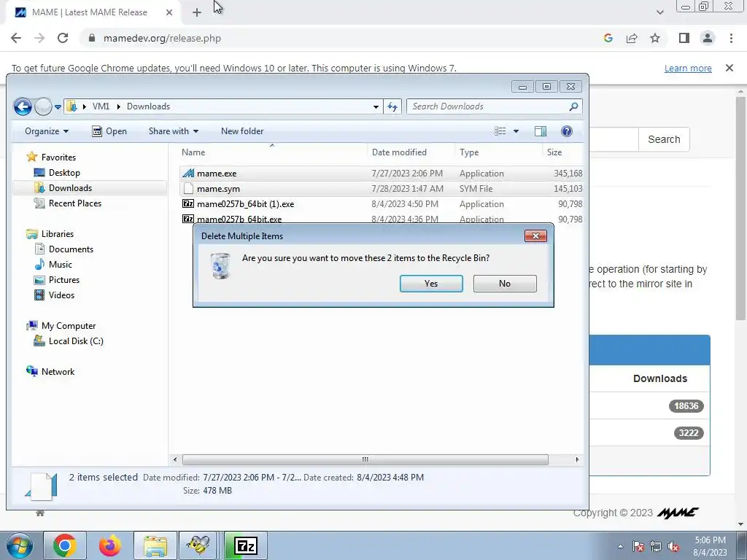Image resolution: width=747 pixels, height=560 pixels.
Task: Change view with the view icon
Action: coord(500,131)
